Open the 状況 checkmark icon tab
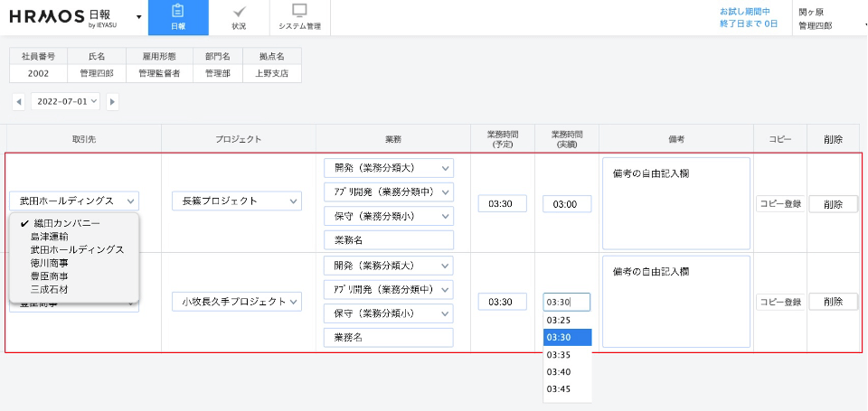Viewport: 868px width, 411px height. (x=239, y=17)
